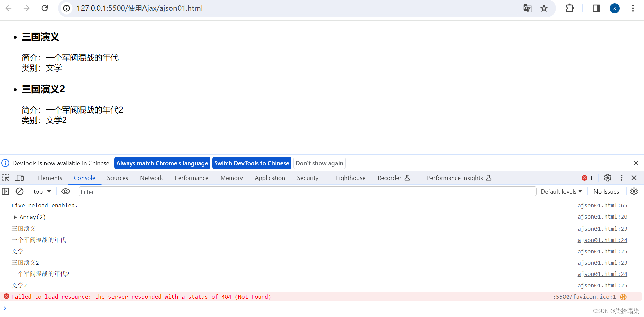The height and width of the screenshot is (317, 644).
Task: Select the inspect element cursor tool
Action: tap(5, 178)
